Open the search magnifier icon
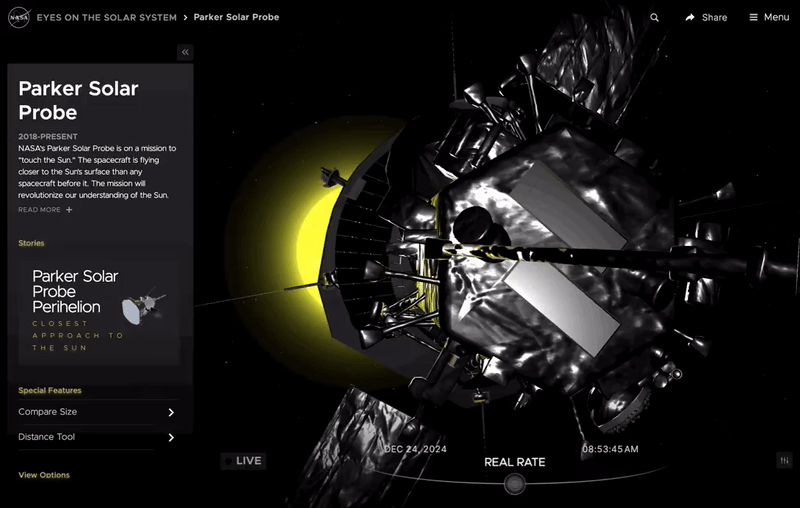 tap(654, 17)
